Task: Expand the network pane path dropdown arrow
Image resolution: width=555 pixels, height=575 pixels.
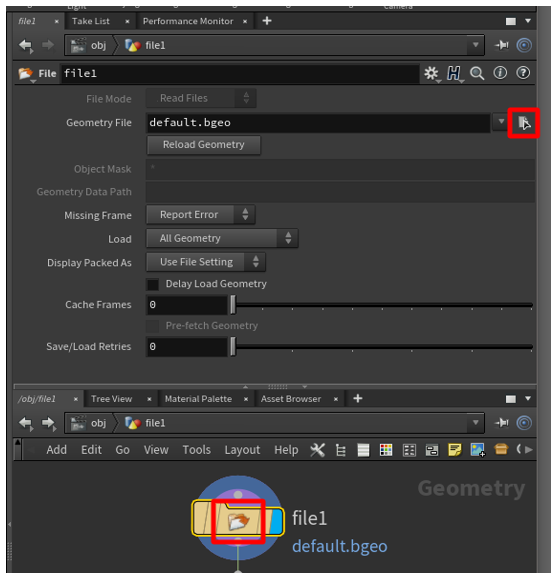Action: click(x=475, y=422)
